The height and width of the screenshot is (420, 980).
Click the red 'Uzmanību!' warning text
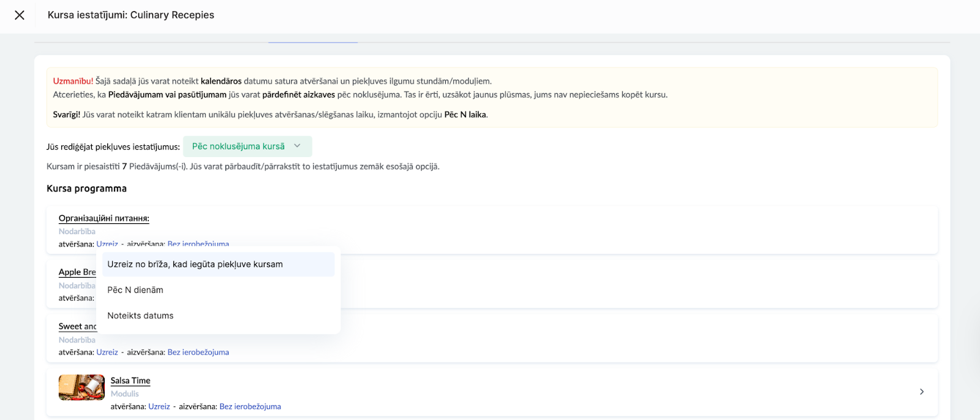click(x=73, y=81)
